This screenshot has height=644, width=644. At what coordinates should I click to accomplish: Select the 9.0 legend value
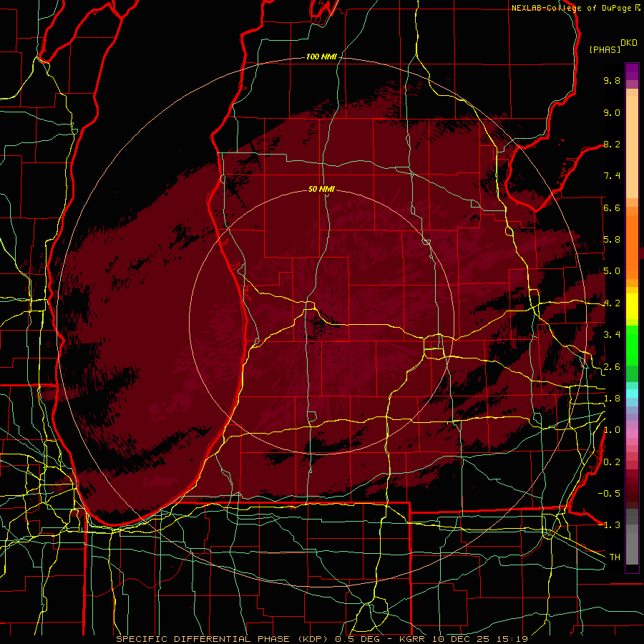[612, 112]
